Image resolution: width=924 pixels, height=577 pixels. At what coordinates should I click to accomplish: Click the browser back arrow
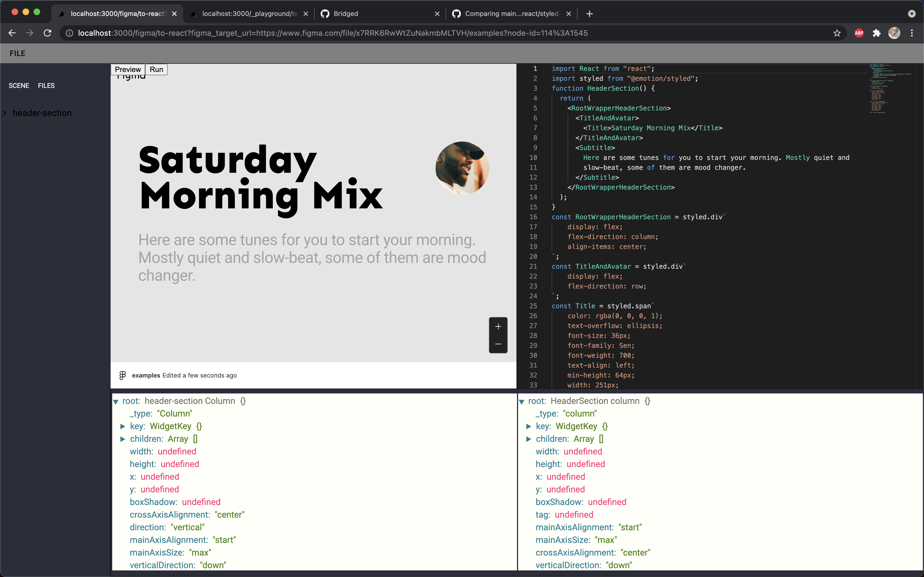(12, 33)
